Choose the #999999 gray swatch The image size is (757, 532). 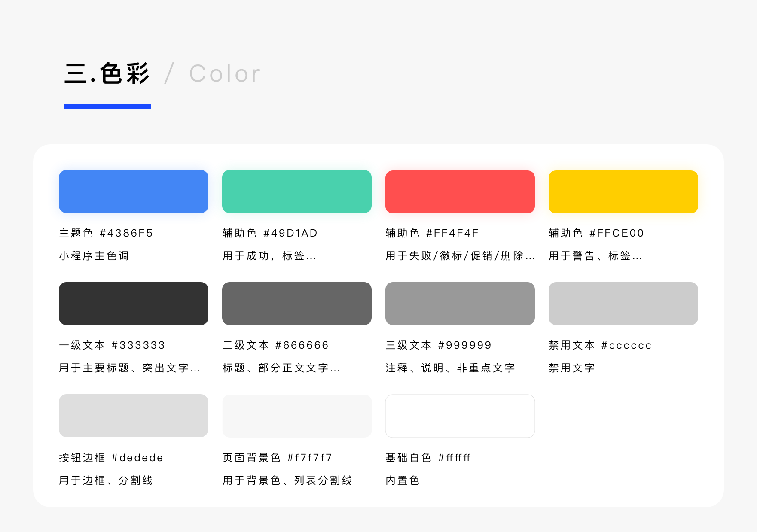pos(460,304)
